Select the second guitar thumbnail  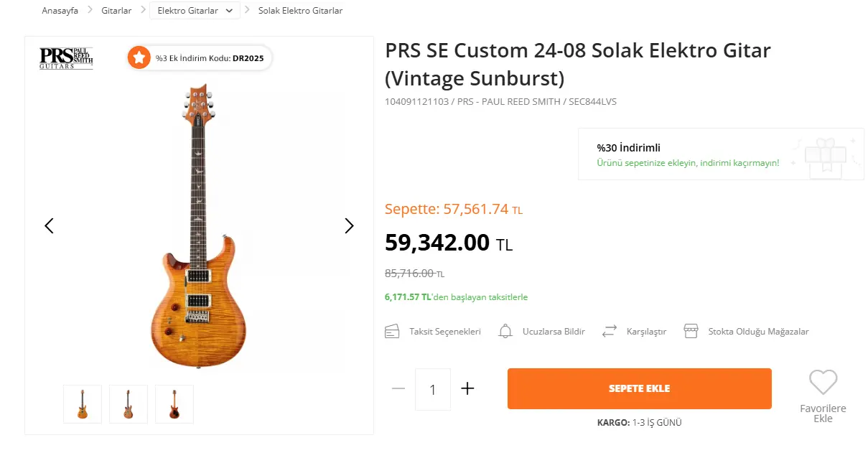coord(129,404)
